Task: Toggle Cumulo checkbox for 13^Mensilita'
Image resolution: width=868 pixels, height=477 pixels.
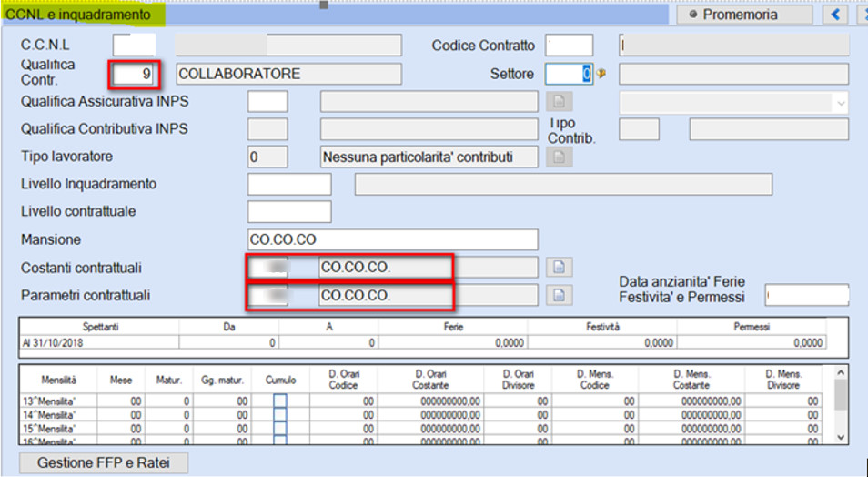Action: [280, 401]
